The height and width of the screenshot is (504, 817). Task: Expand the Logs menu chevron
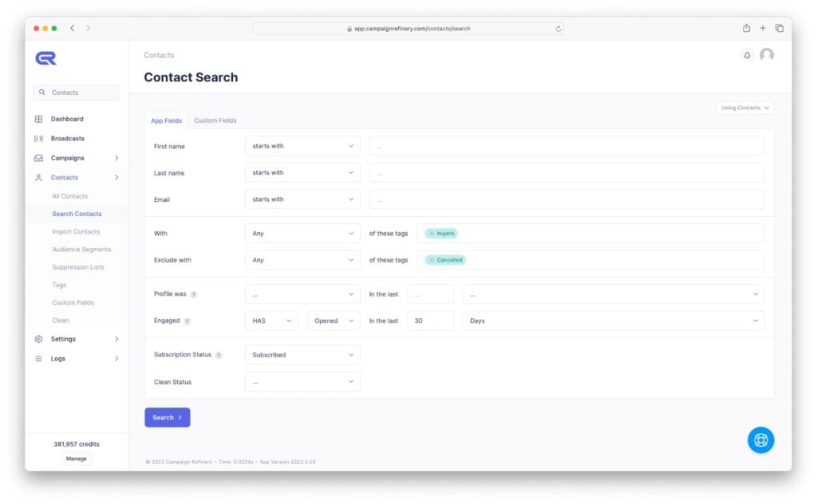[x=116, y=359]
